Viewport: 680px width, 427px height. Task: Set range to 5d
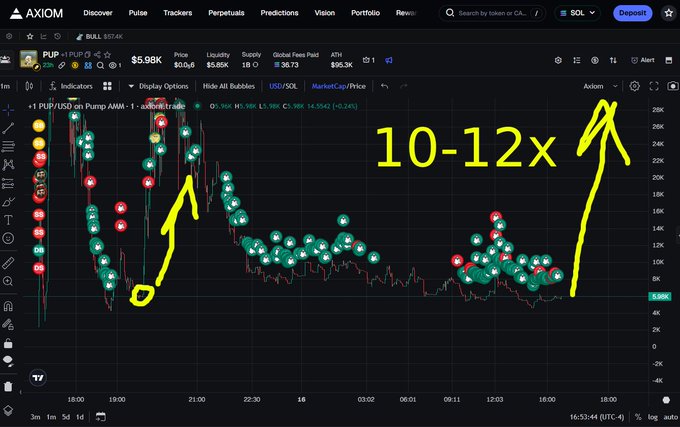tap(66, 417)
